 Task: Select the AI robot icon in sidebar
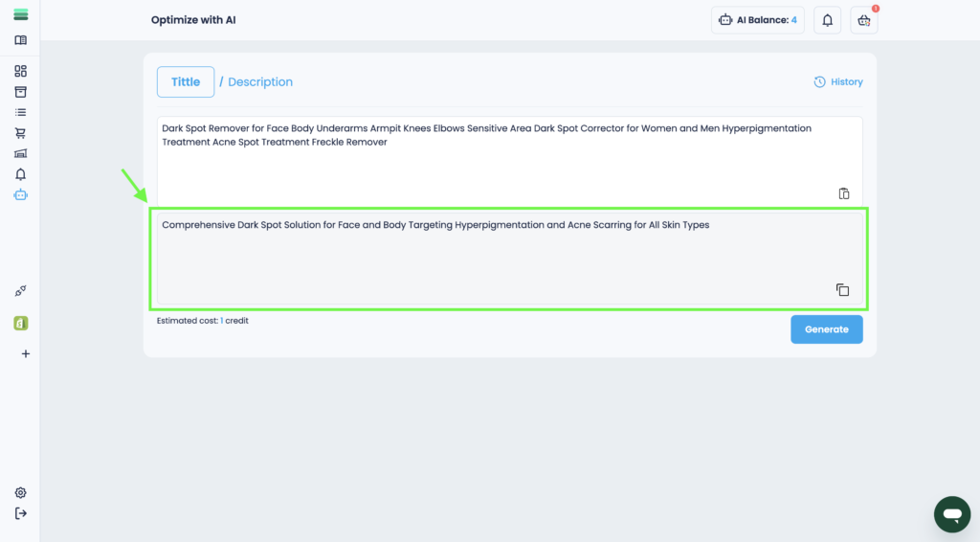20,194
